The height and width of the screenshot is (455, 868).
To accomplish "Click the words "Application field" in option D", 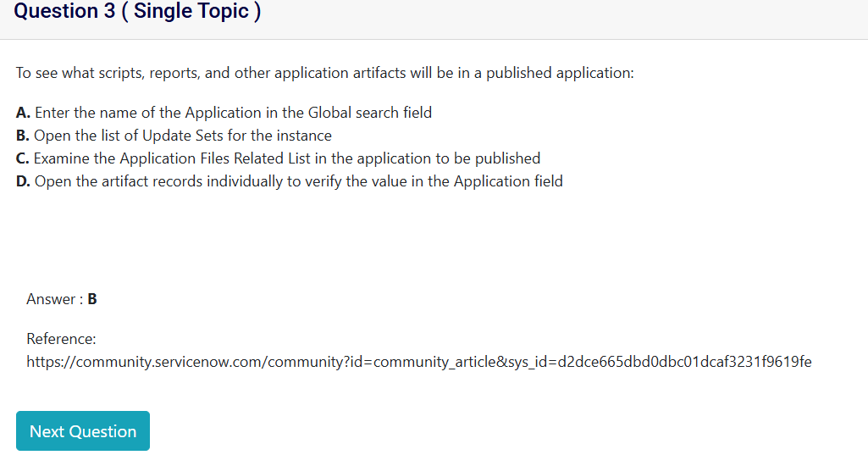I will 508,180.
